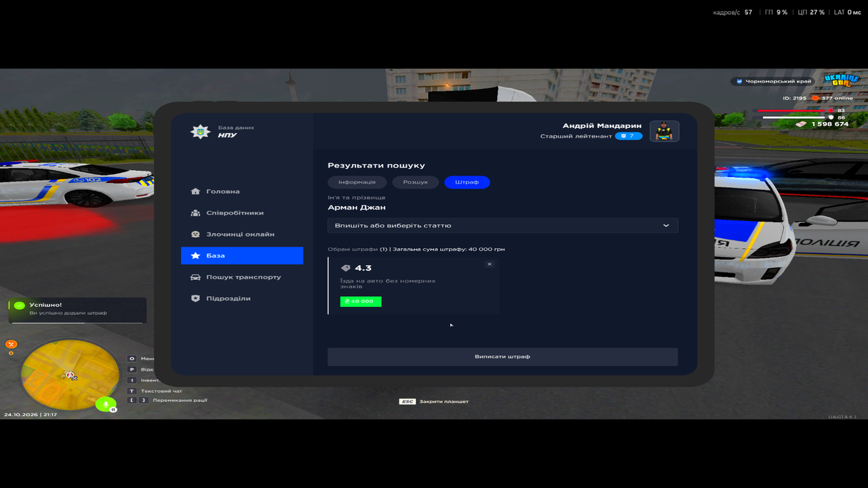
Task: Click the cash icon beside 1 598 674
Action: (801, 124)
